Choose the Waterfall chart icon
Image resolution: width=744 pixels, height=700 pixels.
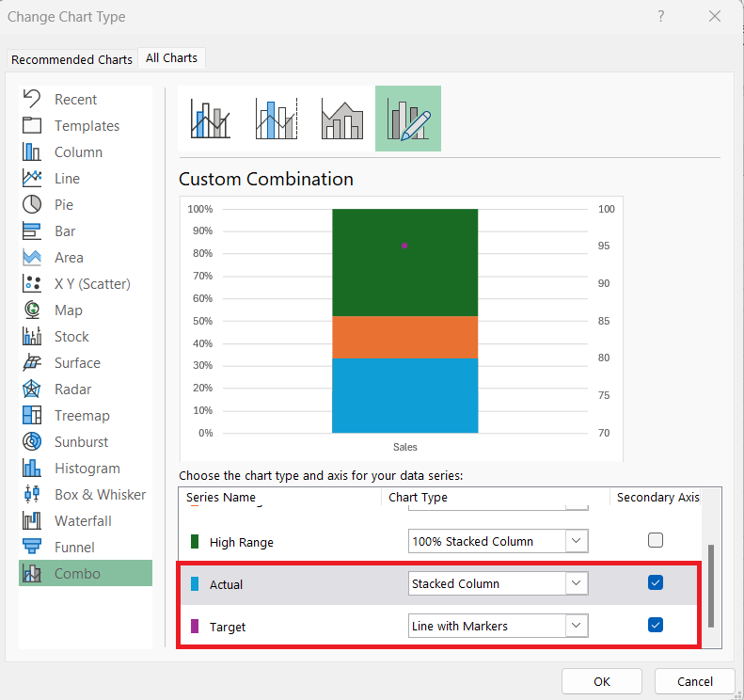coord(32,520)
